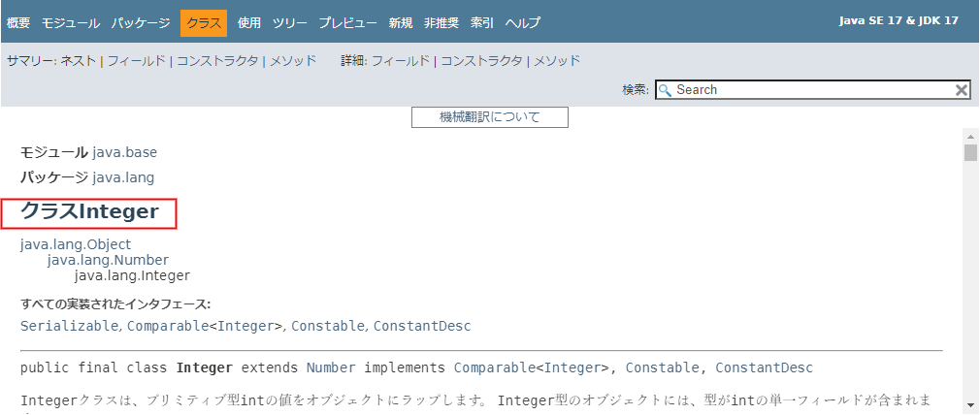Screen dimensions: 980x415
Task: Open the プレビュー navigation item
Action: 348,23
